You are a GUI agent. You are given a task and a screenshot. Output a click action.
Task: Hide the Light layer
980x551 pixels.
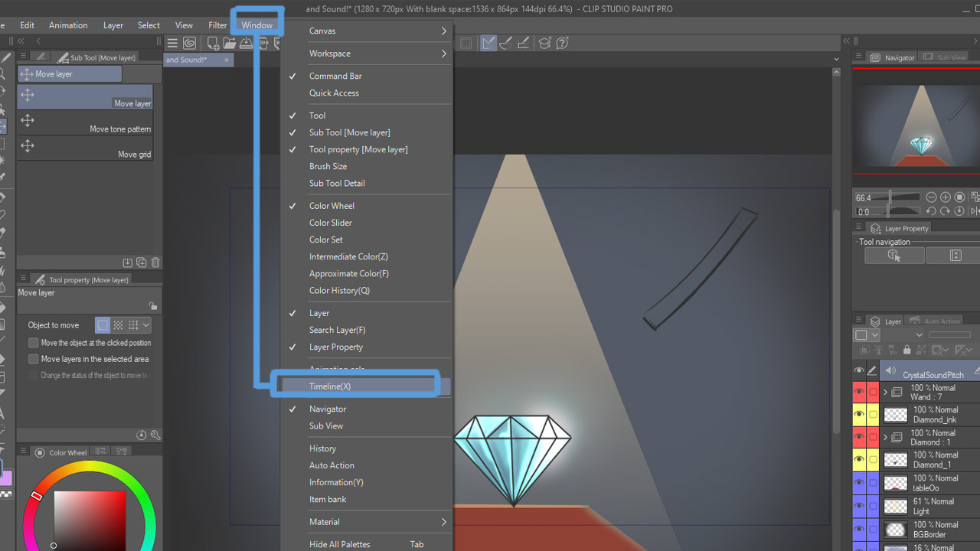[859, 506]
